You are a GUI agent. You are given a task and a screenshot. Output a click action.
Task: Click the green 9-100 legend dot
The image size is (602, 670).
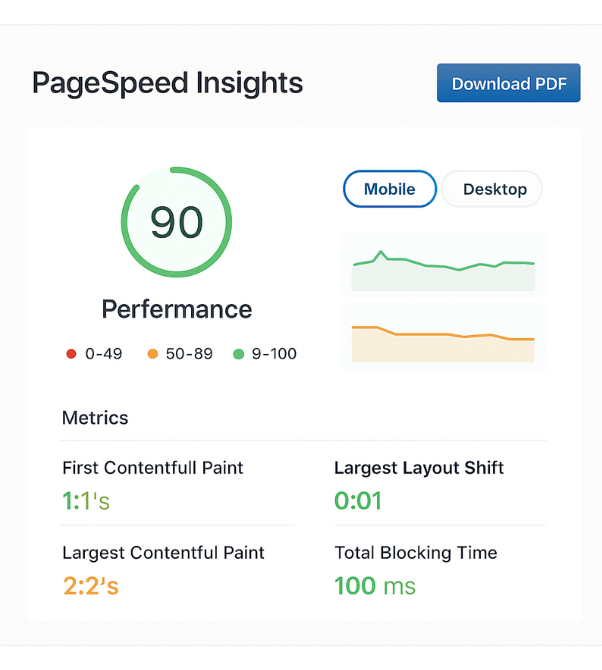point(238,354)
